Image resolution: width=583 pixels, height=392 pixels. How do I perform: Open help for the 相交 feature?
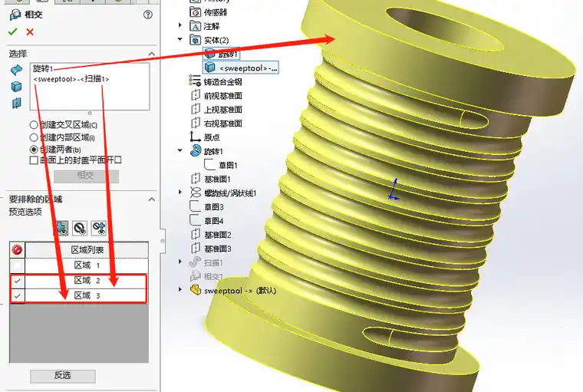tap(148, 15)
